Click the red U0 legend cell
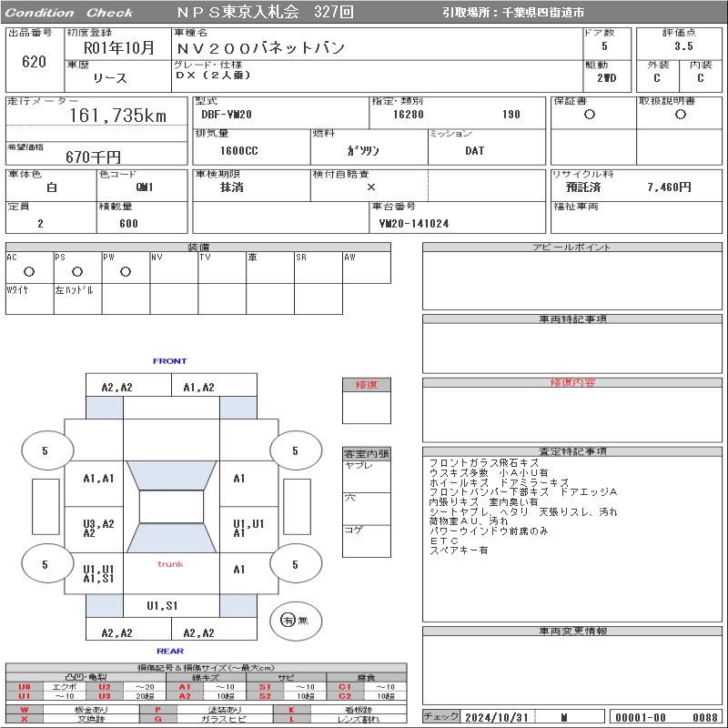 click(x=24, y=687)
